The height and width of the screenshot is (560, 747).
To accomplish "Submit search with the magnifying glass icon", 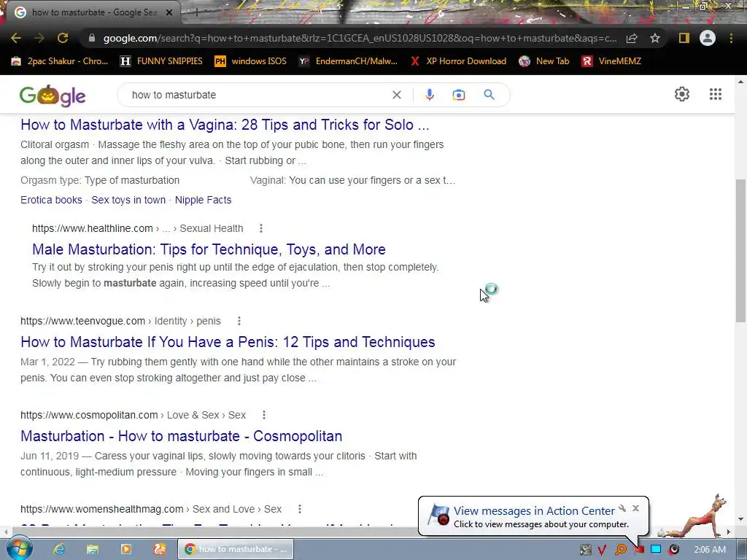I will [x=489, y=95].
